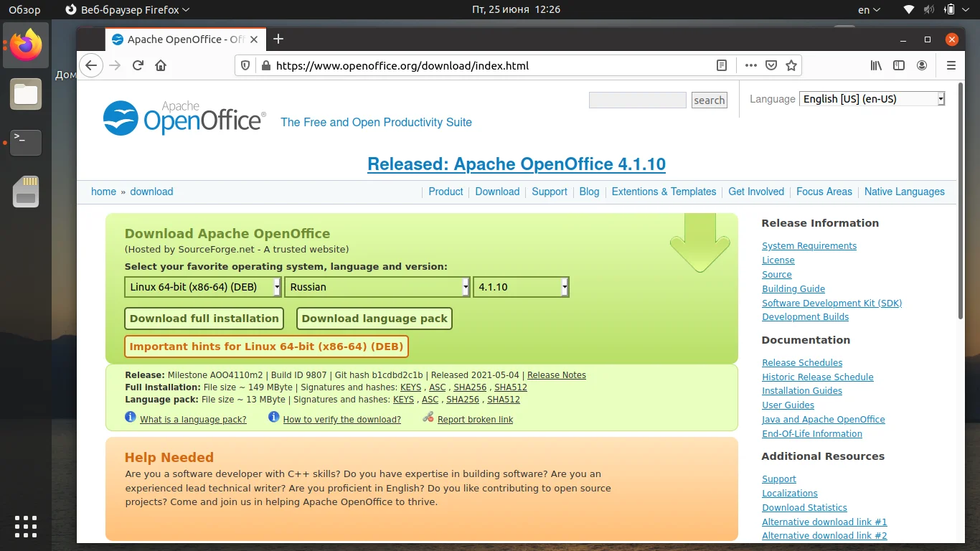Viewport: 980px width, 551px height.
Task: Open Alternative download link #1
Action: 824,522
